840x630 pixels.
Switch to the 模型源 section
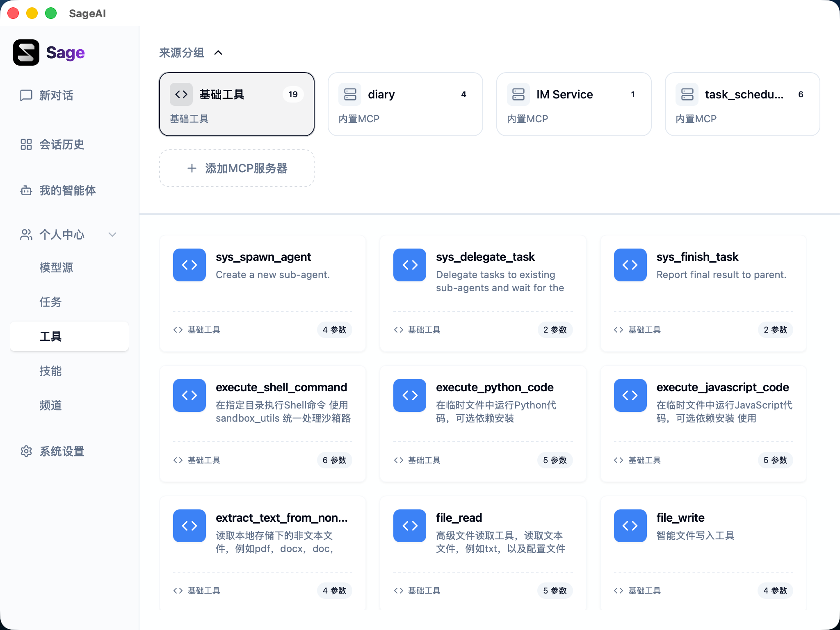pos(56,267)
